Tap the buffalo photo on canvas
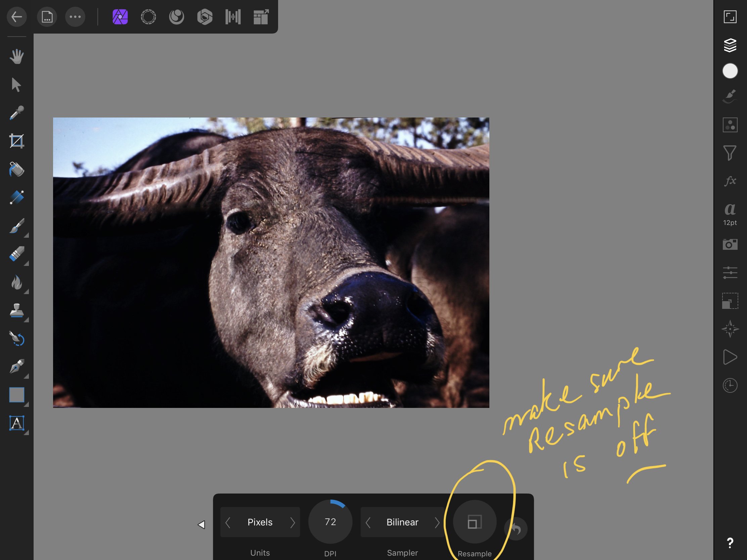 271,263
